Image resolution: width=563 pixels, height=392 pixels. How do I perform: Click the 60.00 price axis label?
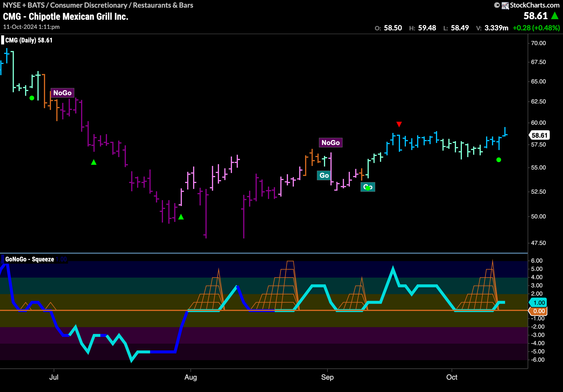click(538, 123)
